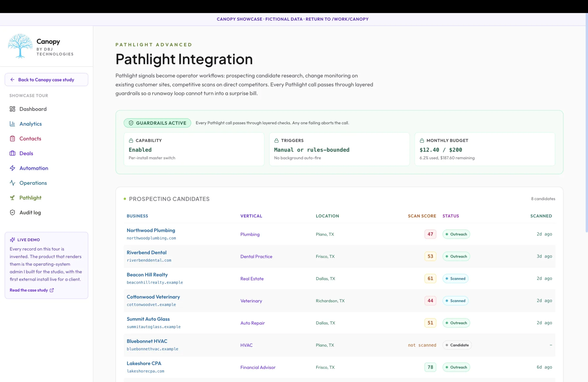The width and height of the screenshot is (588, 382).
Task: Click Candidate status badge for Bluebonnet HVAC
Action: click(457, 345)
